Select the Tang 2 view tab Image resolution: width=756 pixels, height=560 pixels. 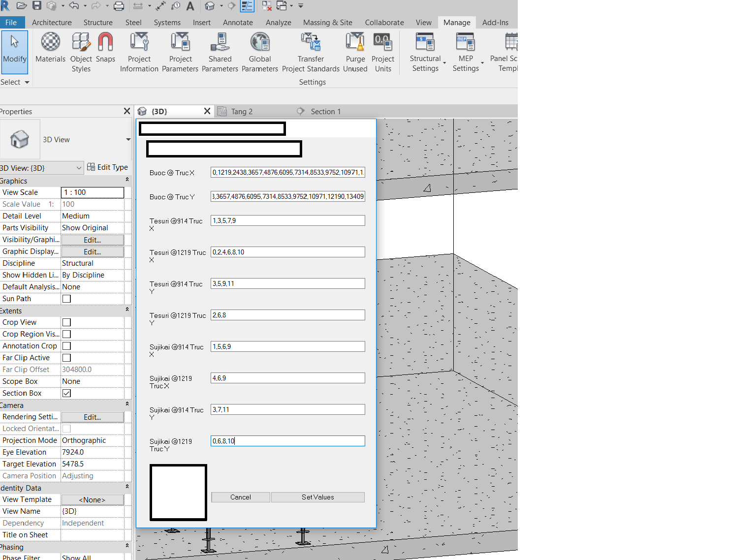242,111
